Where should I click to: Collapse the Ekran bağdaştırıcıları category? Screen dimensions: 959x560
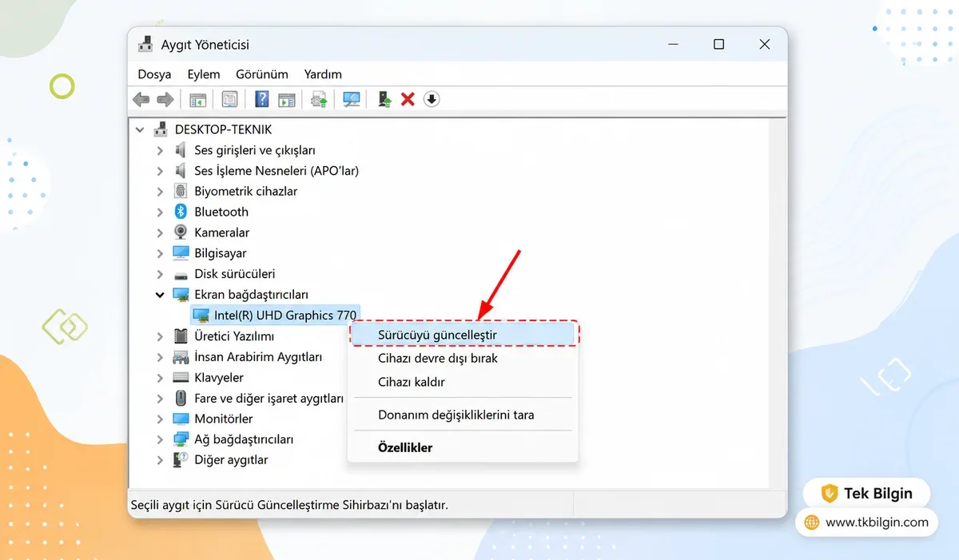[160, 295]
